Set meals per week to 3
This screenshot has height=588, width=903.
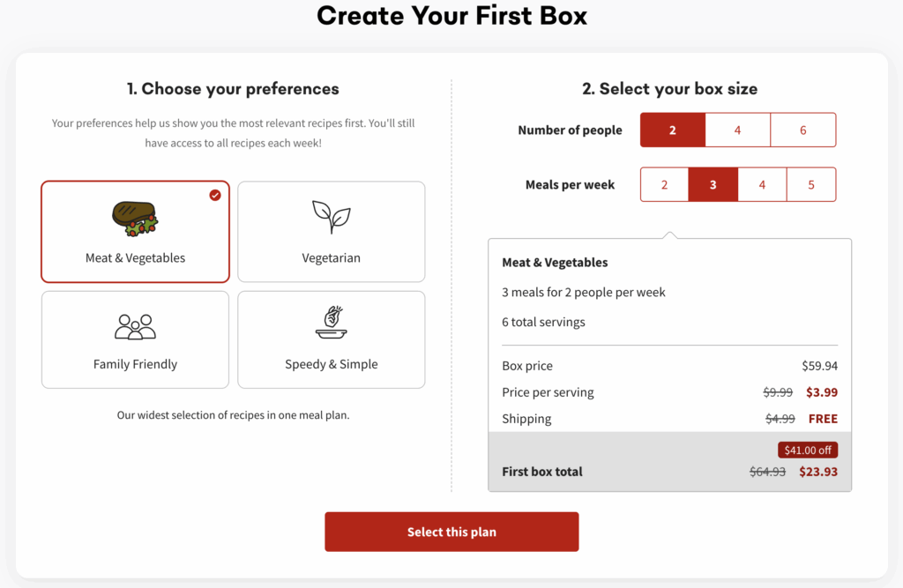713,185
